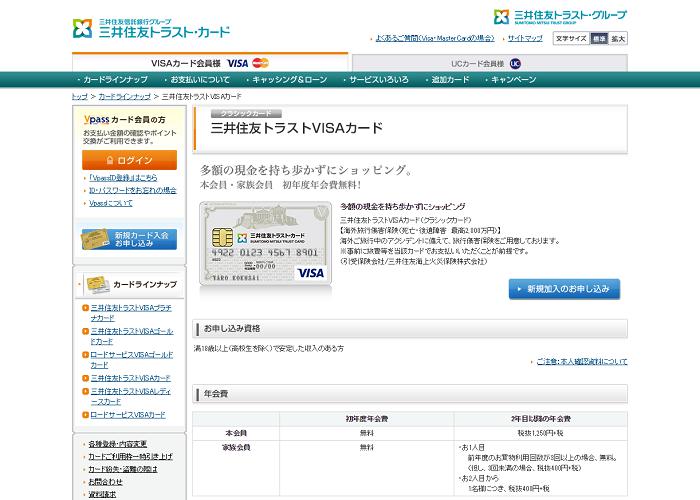Open 三井住友トラストVISAプラチナカード link
The height and width of the screenshot is (500, 700).
click(x=131, y=313)
